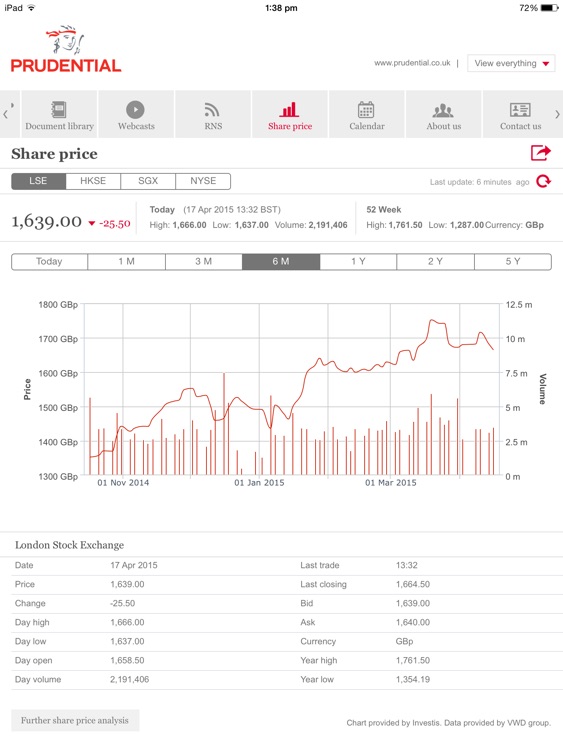Check the iPad battery indicator

click(x=550, y=8)
